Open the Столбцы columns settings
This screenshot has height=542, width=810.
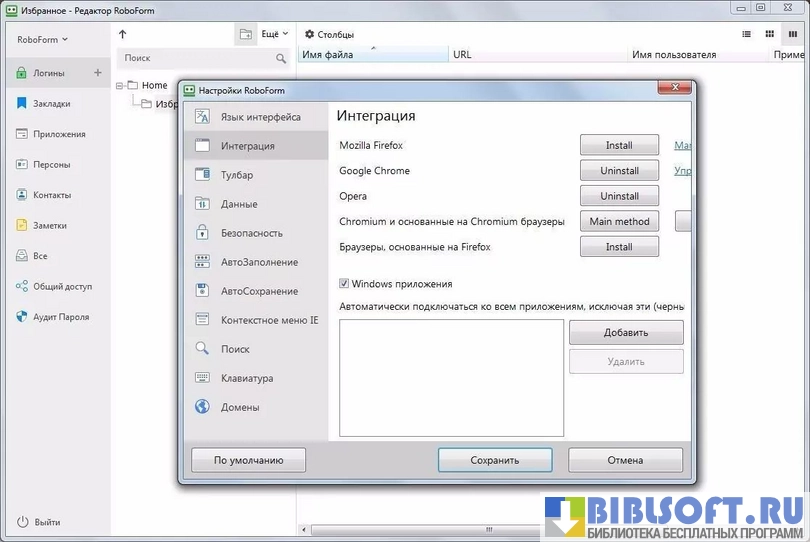click(x=330, y=34)
